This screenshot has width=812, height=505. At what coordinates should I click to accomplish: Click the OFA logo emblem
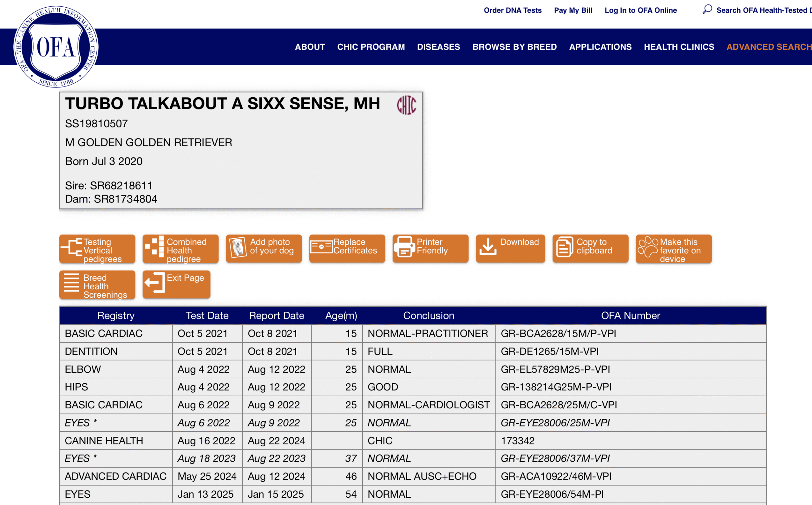tap(56, 47)
